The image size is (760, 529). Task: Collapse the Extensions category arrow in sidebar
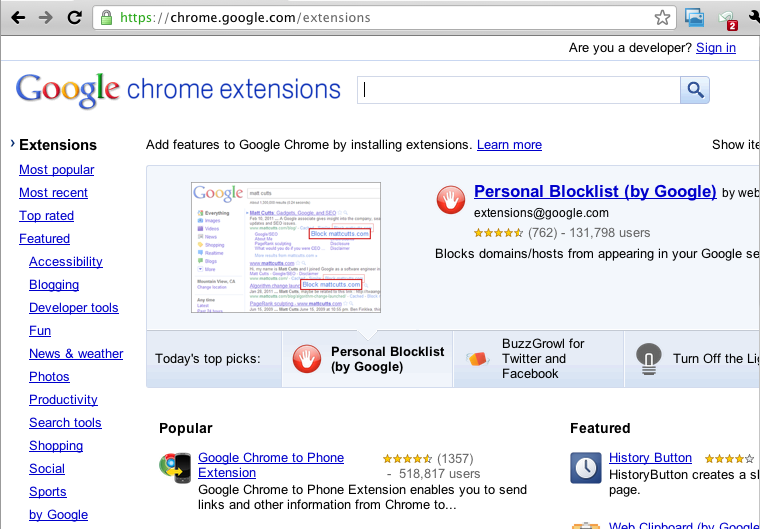coord(12,144)
